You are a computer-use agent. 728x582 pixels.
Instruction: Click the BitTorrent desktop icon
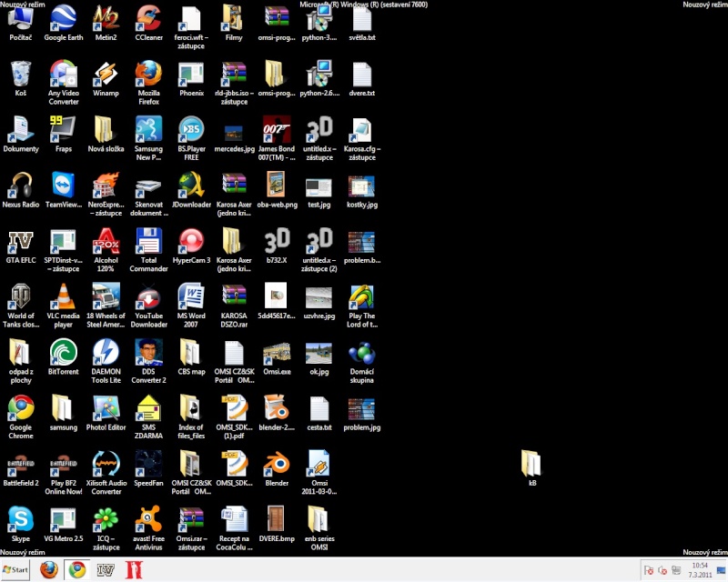(64, 357)
